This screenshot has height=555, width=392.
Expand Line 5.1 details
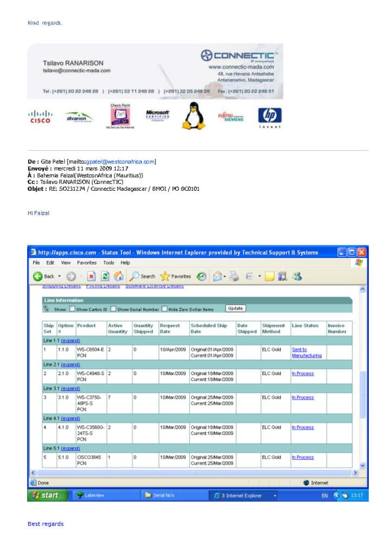click(70, 448)
